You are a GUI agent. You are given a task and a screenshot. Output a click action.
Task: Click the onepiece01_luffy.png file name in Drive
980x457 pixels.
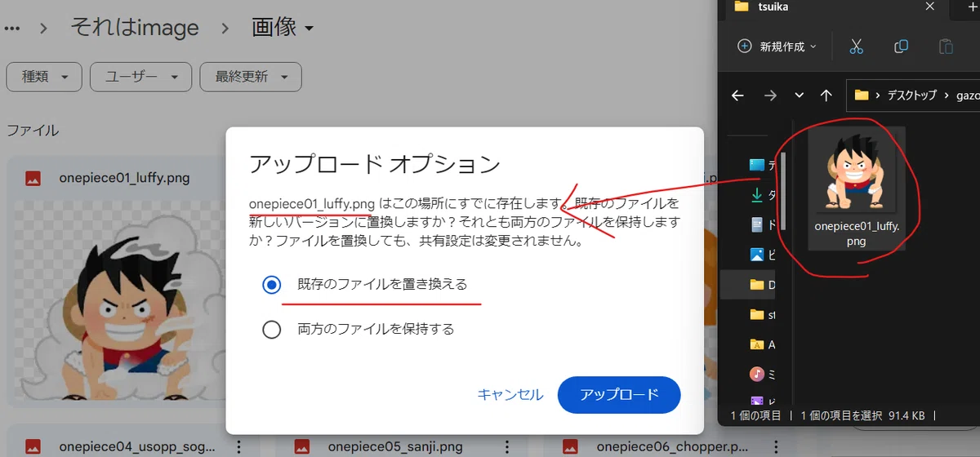click(124, 178)
